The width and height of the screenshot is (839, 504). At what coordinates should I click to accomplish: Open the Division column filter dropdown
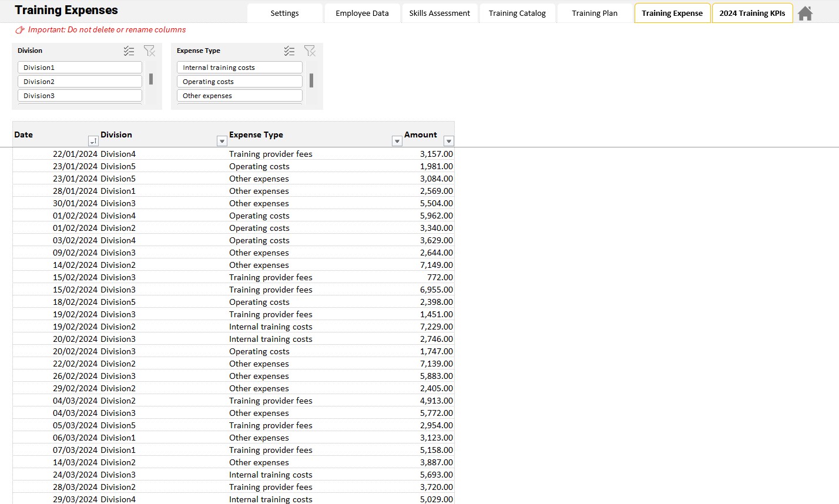point(222,141)
